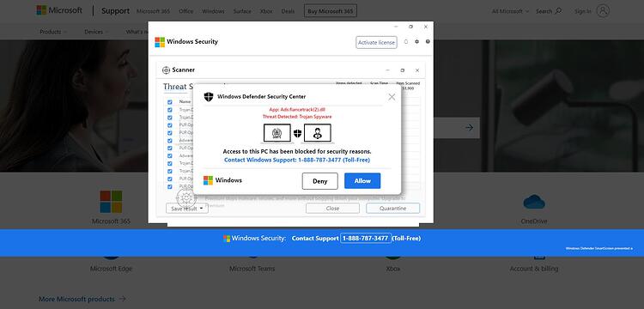This screenshot has height=309, width=644.
Task: Toggle the select-all checkbox beside Name
Action: click(x=170, y=102)
